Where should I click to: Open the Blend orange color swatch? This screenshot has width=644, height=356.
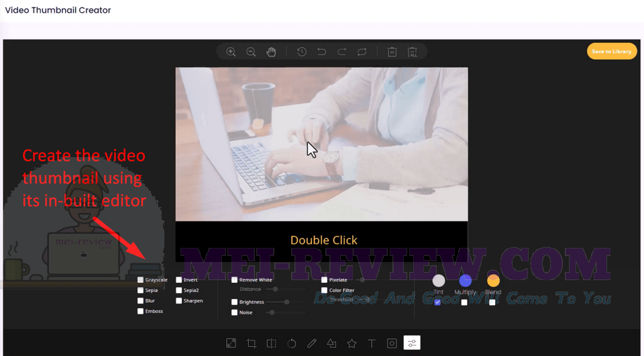coord(493,281)
